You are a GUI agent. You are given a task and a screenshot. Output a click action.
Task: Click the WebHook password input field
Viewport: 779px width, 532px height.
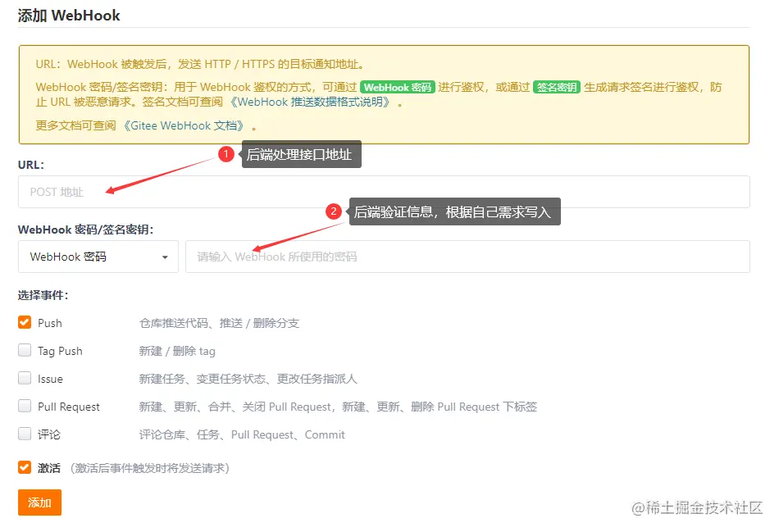click(467, 257)
